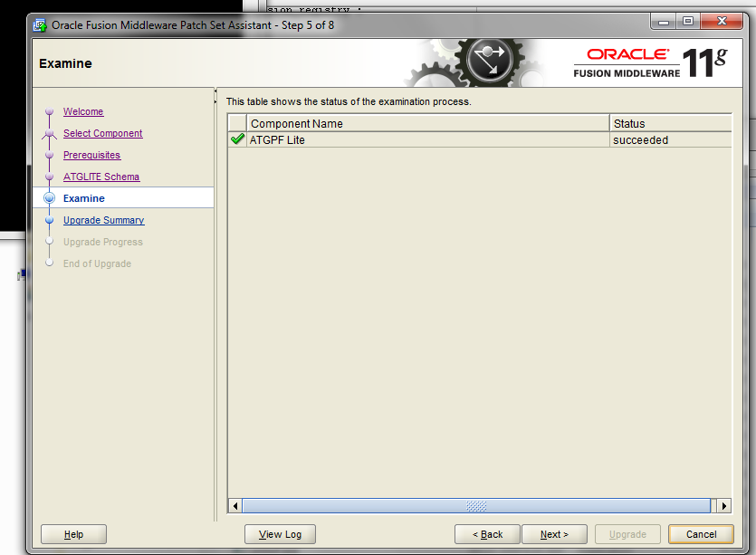
Task: Click the Patch Set Assistant title bar icon
Action: (x=40, y=25)
